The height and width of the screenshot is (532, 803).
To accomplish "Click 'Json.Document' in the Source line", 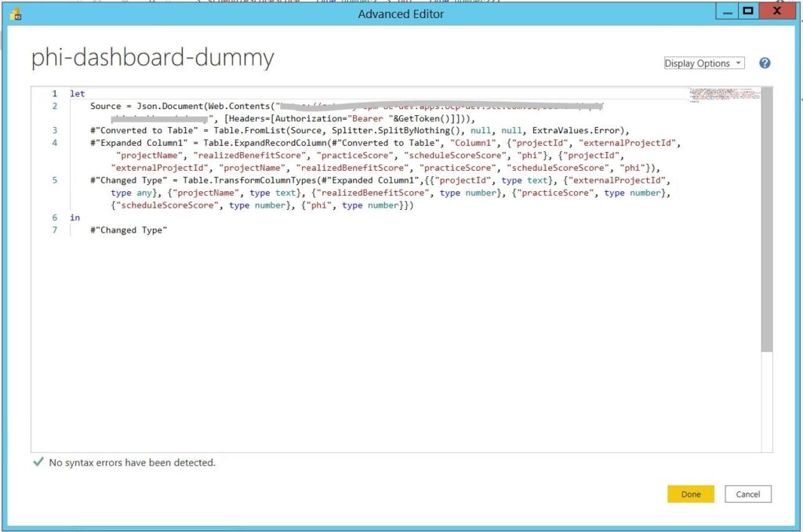I will [x=170, y=106].
